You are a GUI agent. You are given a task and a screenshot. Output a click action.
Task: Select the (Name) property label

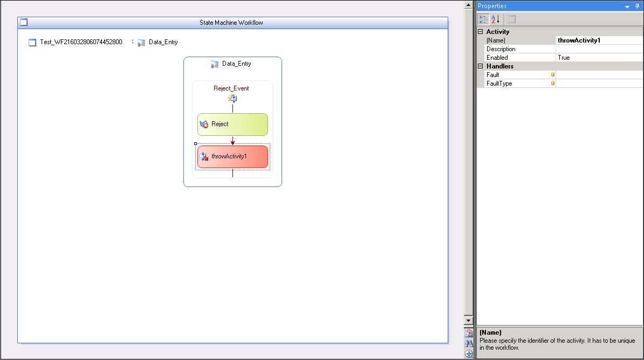[x=496, y=40]
